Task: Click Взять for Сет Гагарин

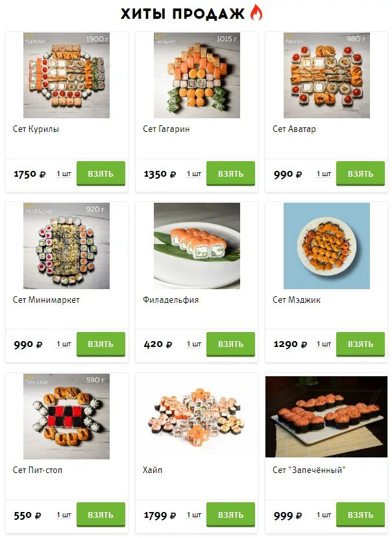Action: [230, 173]
